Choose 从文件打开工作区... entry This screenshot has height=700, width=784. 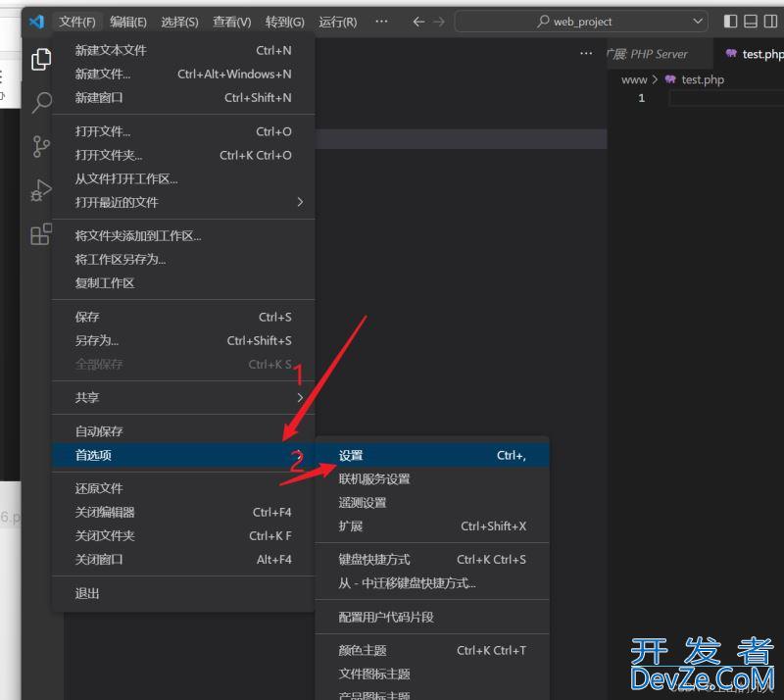(183, 178)
